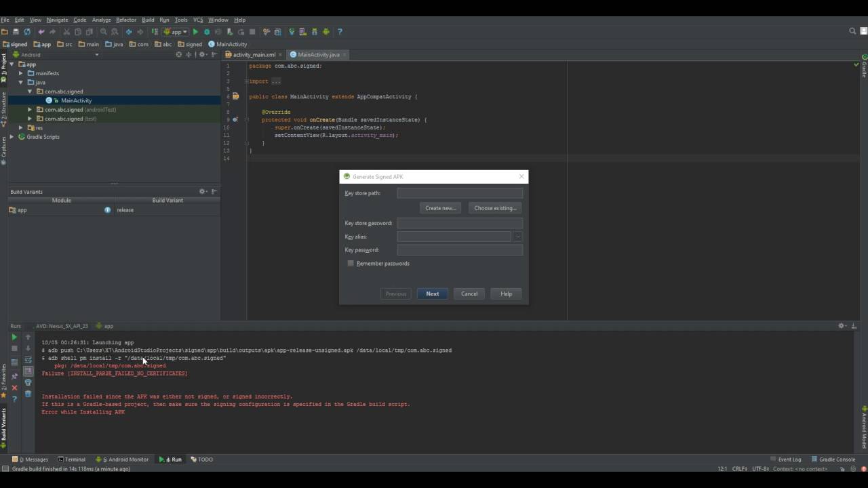The image size is (868, 488).
Task: Click the Key alias input field
Action: click(454, 237)
